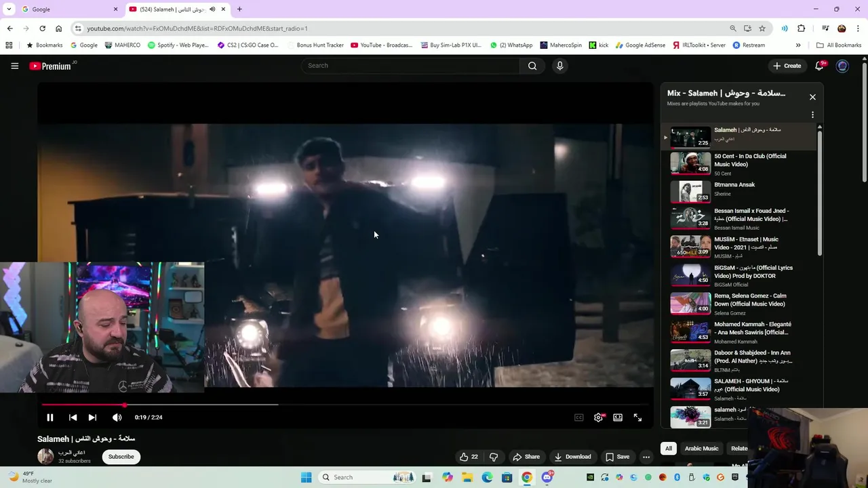Open the Chrome apps grid shortcut
Screen dimensions: 868x488
click(x=9, y=45)
